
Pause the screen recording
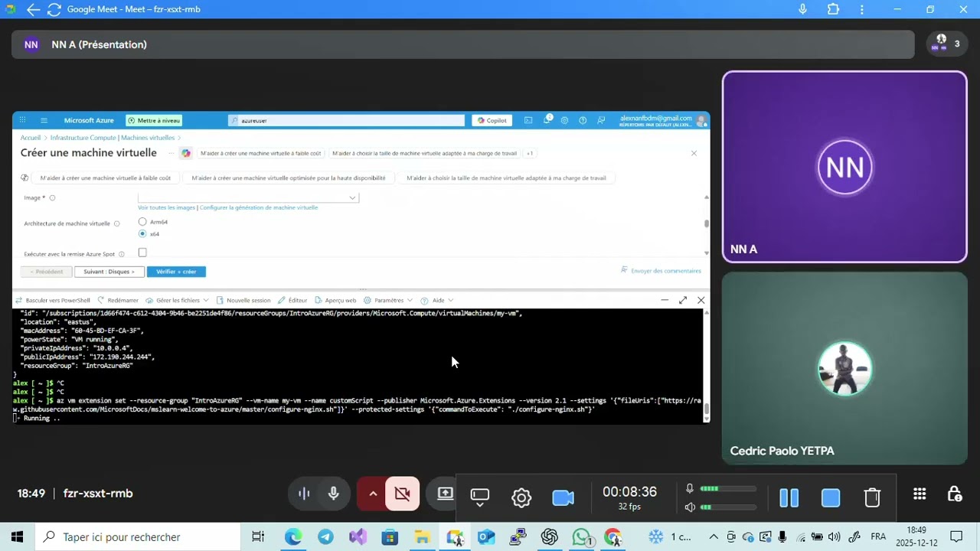point(789,497)
